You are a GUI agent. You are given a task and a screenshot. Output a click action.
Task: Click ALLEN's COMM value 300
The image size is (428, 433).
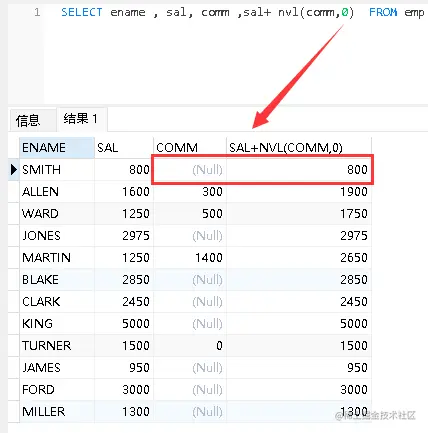point(212,192)
